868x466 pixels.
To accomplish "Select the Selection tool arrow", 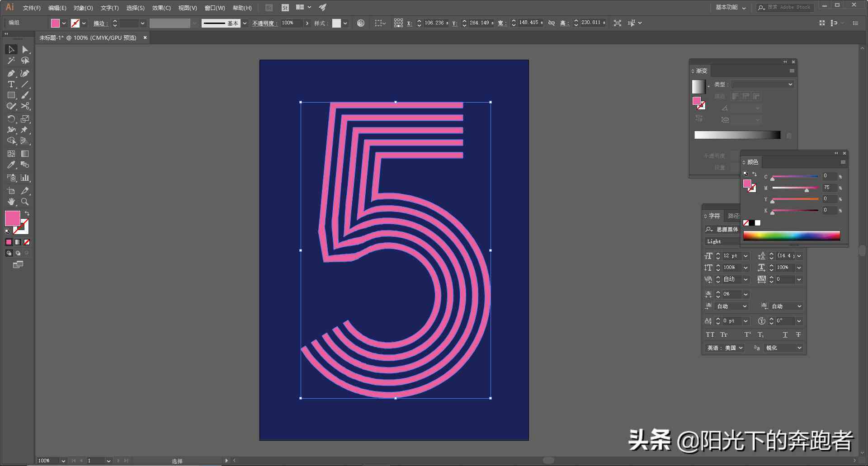I will (11, 49).
